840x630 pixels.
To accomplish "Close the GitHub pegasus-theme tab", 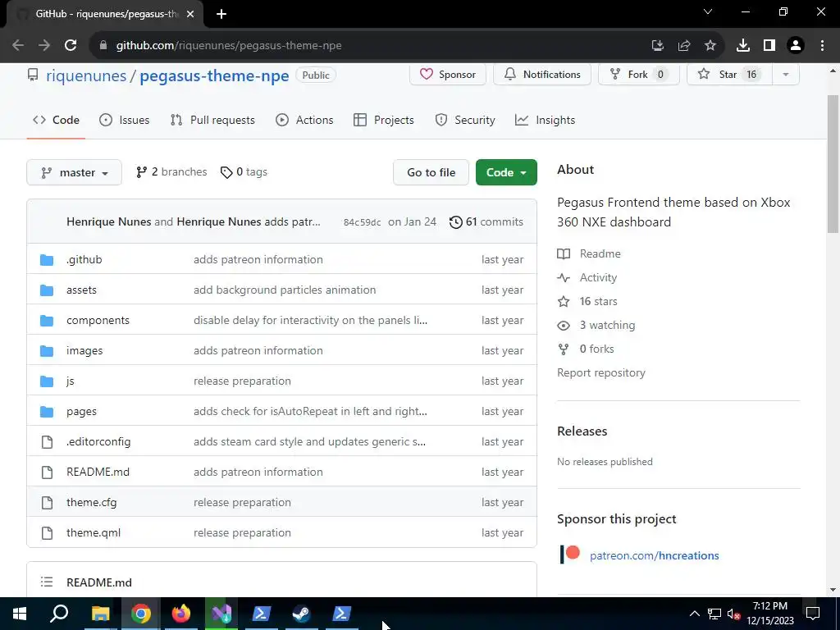I will tap(190, 14).
